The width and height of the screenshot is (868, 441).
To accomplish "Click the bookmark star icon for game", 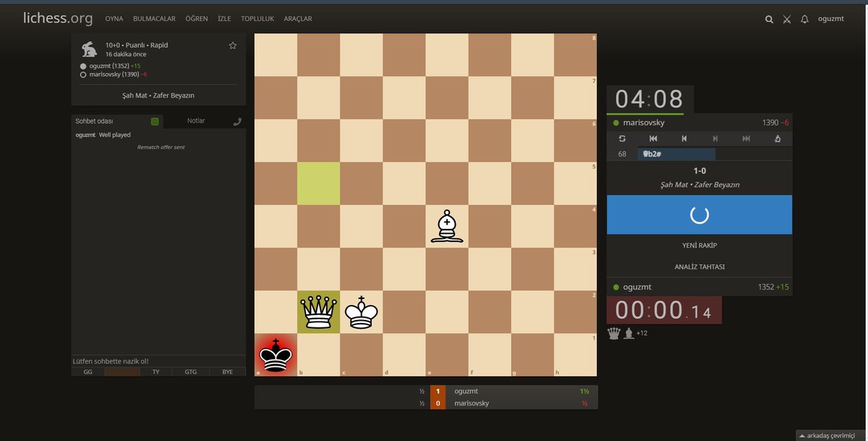I will (233, 46).
